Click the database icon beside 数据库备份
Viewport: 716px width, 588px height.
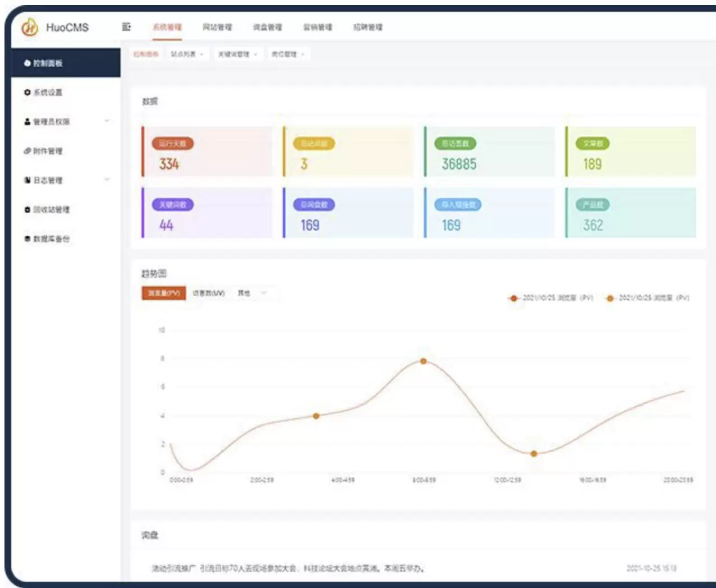(27, 238)
